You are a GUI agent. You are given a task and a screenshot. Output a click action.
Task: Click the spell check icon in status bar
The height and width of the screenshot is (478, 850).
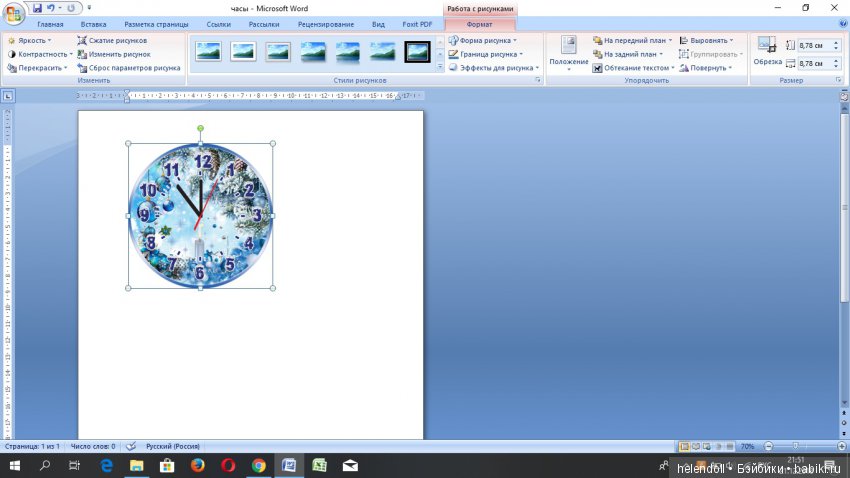(x=131, y=446)
